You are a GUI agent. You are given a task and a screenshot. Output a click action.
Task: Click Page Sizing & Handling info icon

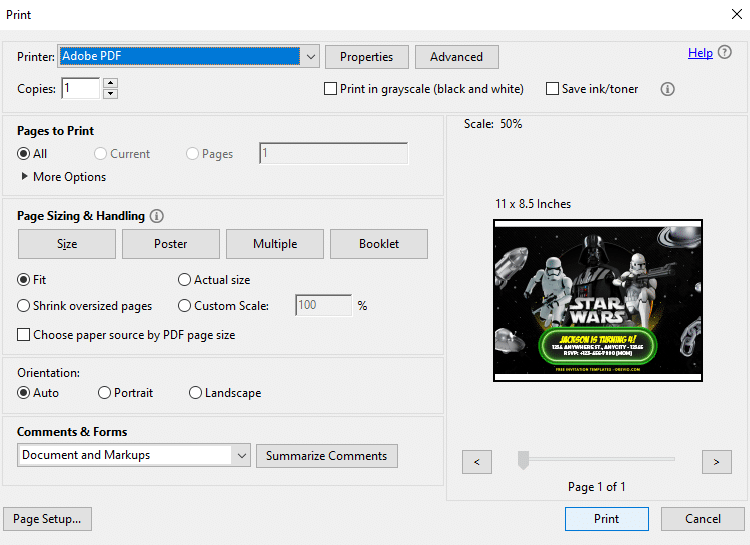point(156,216)
